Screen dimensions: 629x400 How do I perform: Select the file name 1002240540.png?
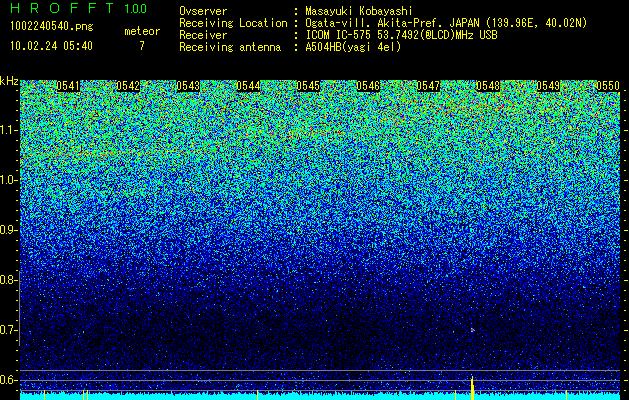[52, 26]
